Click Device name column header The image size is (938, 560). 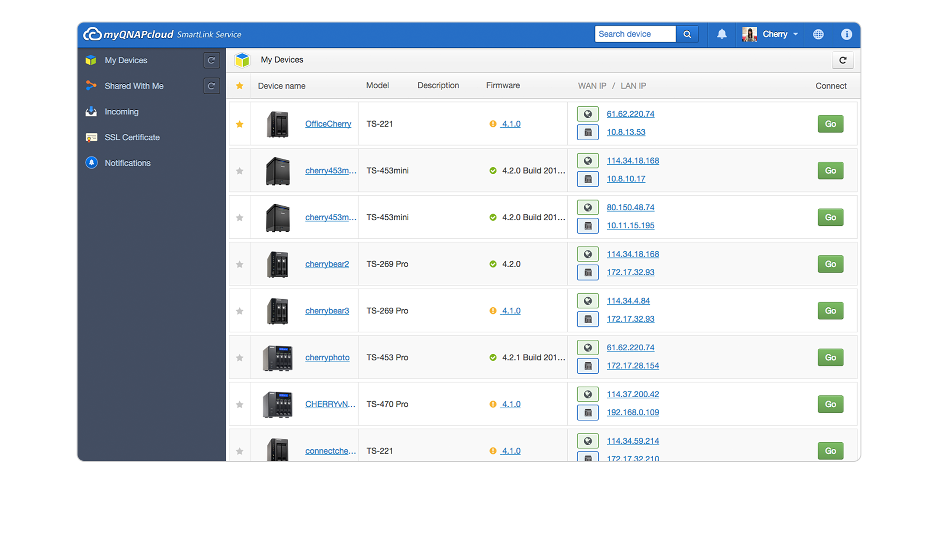coord(281,86)
